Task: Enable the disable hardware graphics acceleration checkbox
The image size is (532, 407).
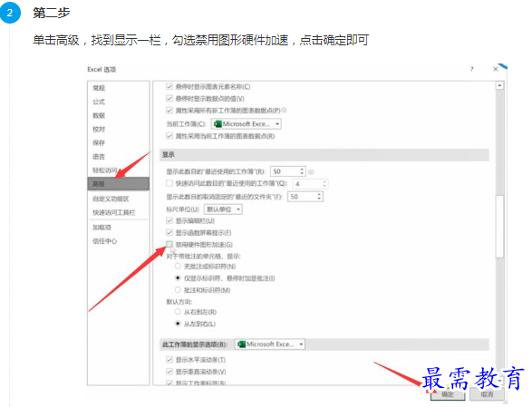Action: (x=169, y=244)
